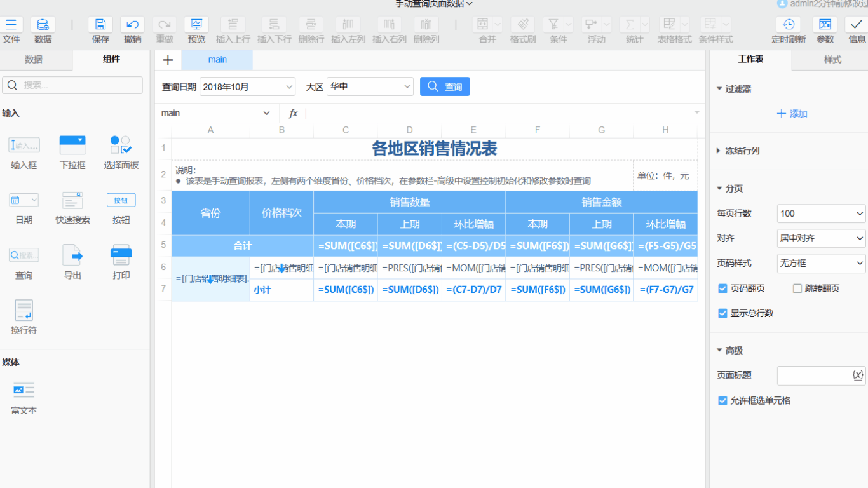
Task: Disable 允许框选单元格 option
Action: (x=722, y=401)
